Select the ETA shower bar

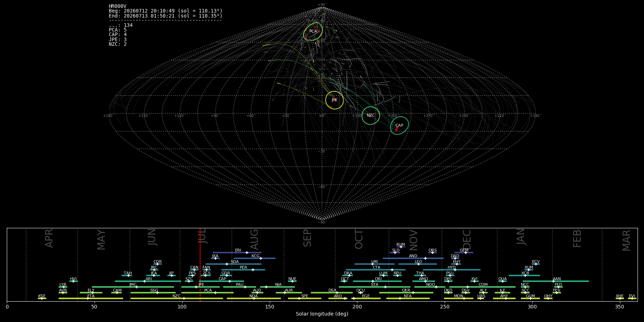tap(91, 298)
